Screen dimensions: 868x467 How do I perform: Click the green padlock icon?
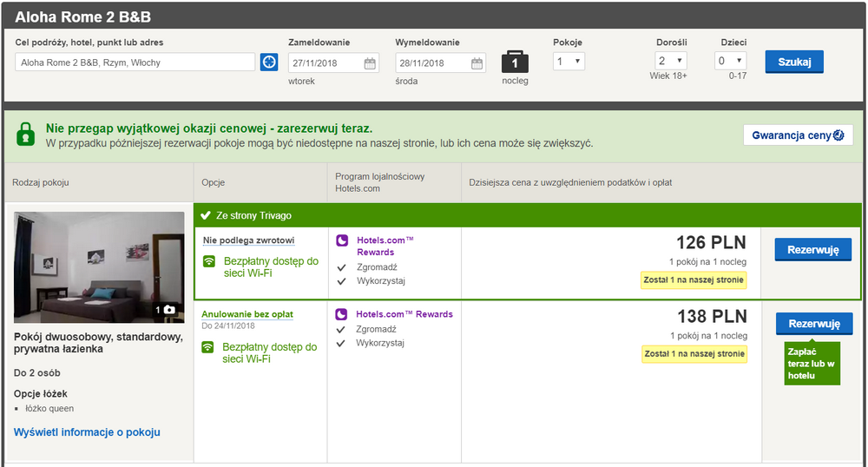(x=25, y=135)
